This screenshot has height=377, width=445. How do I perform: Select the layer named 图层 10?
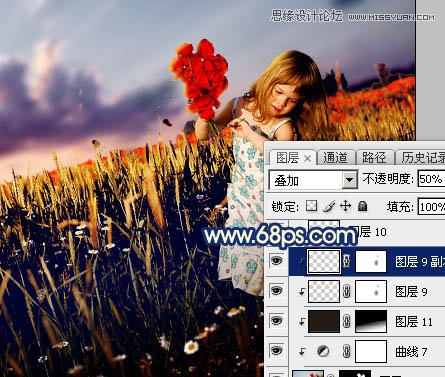(371, 231)
